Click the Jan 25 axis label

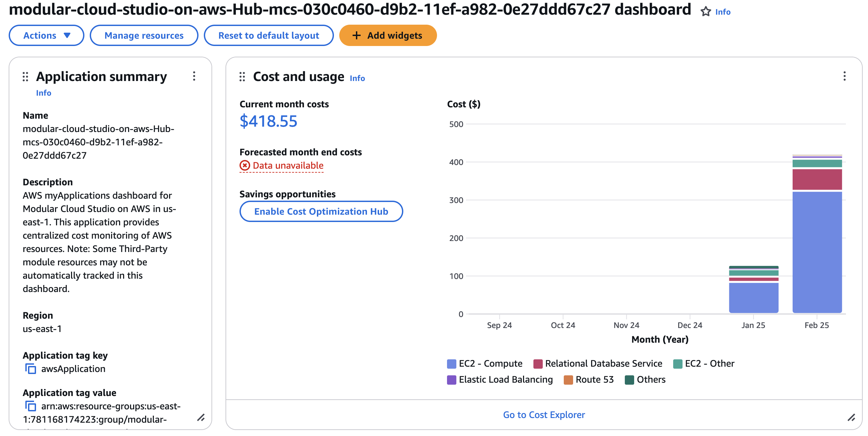point(753,325)
